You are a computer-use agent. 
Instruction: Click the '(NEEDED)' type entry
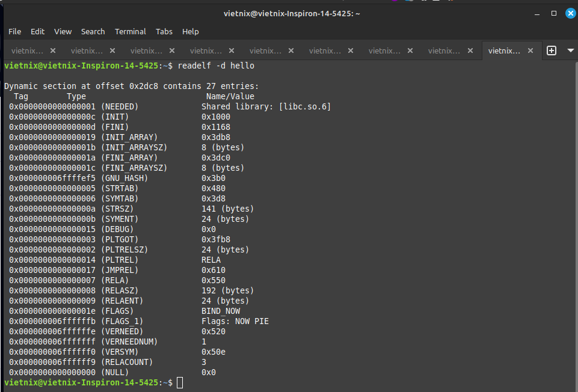point(120,107)
